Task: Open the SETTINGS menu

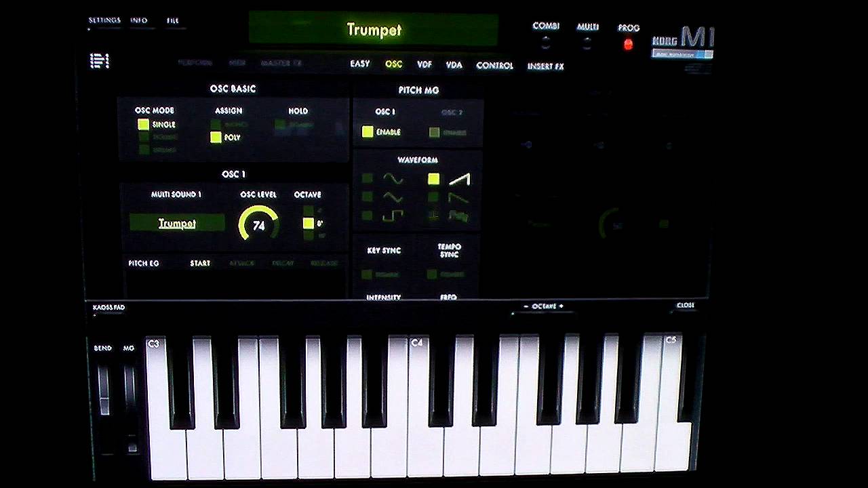Action: [x=104, y=20]
